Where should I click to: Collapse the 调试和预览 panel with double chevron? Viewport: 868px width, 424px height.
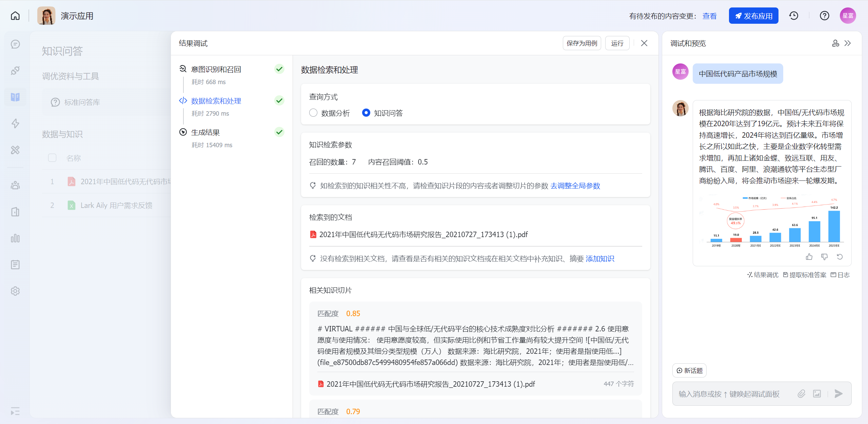(848, 43)
